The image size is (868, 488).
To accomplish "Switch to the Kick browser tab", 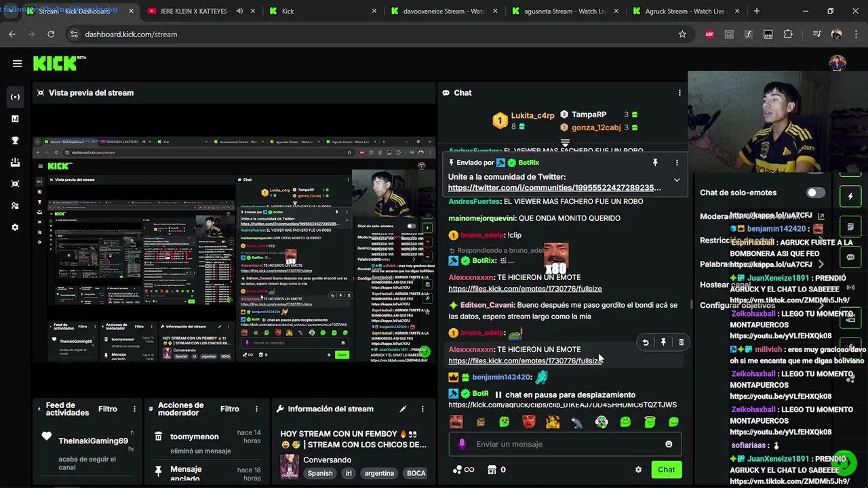I will 288,11.
